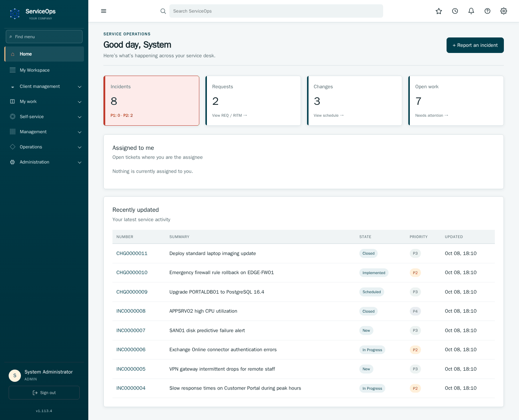The image size is (519, 420).
Task: Click the My Workspace list icon
Action: point(13,70)
